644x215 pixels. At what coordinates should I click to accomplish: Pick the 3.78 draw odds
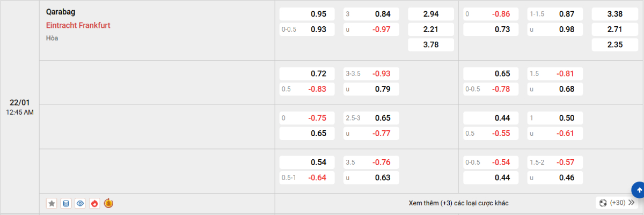pos(431,45)
